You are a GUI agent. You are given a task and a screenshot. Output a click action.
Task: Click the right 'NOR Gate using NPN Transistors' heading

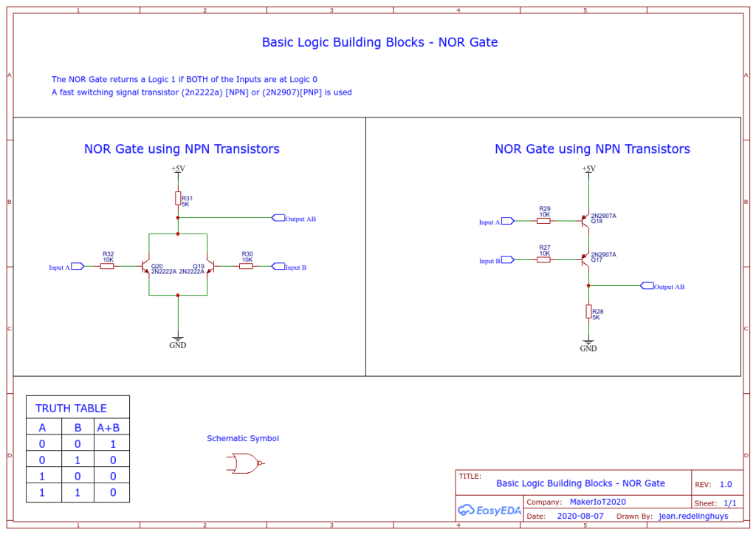coord(593,149)
